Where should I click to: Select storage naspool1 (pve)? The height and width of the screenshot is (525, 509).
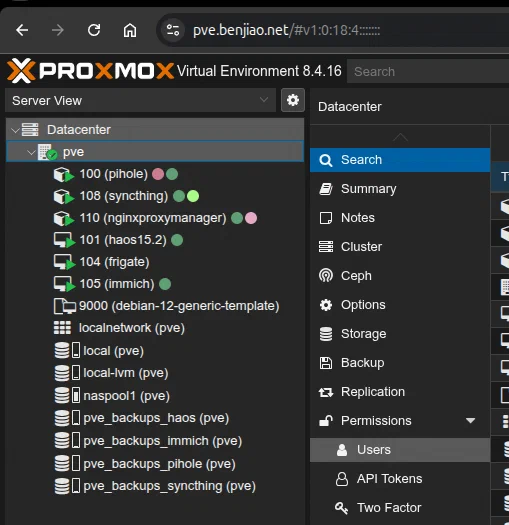(x=126, y=396)
